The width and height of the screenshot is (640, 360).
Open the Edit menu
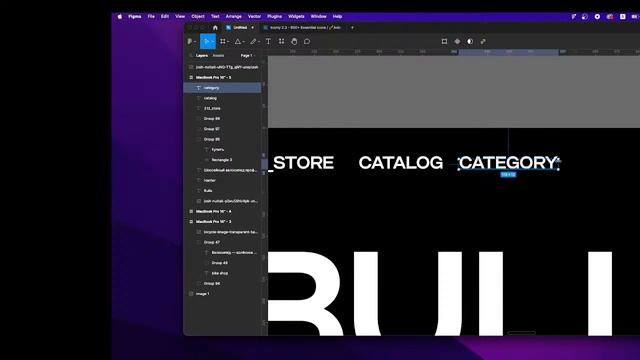[x=164, y=16]
